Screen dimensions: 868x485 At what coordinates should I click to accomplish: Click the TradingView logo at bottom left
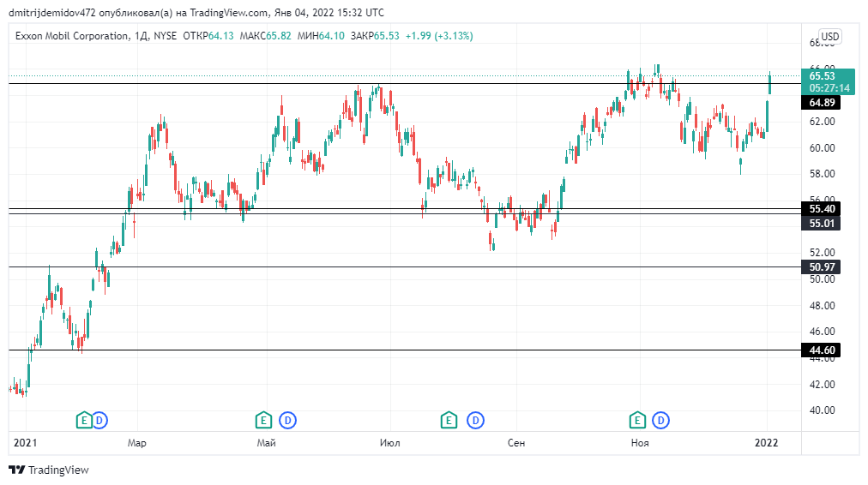49,470
